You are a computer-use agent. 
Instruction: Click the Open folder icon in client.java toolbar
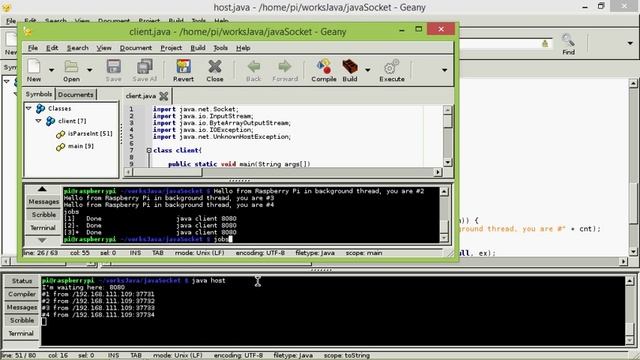[x=71, y=67]
